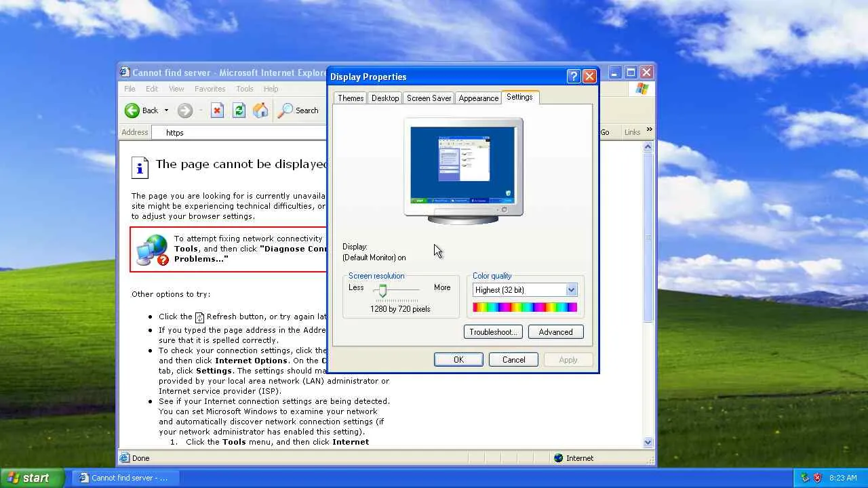Click the inline Refresh icon in the bulleted list
The width and height of the screenshot is (868, 488).
tap(199, 317)
